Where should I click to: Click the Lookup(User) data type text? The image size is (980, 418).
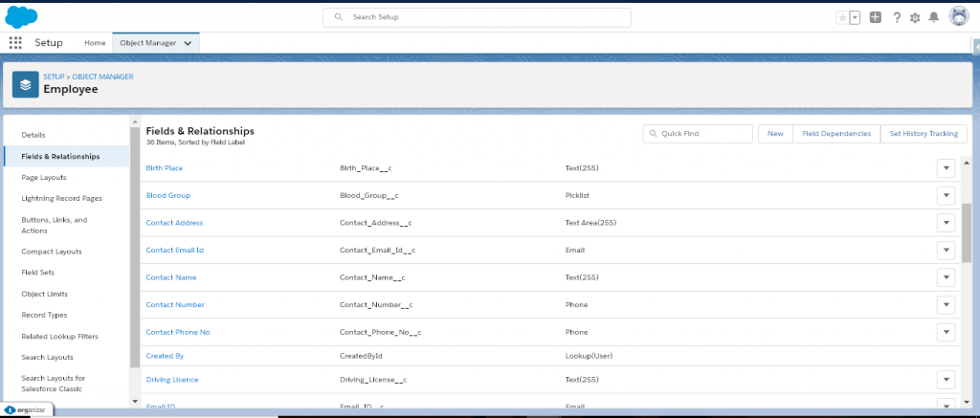pyautogui.click(x=589, y=356)
